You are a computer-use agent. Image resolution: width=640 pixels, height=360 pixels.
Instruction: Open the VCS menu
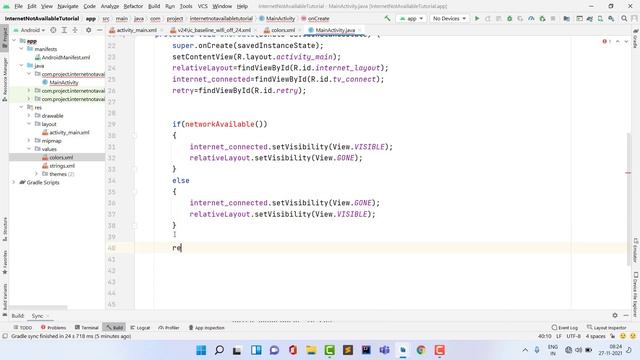[202, 6]
